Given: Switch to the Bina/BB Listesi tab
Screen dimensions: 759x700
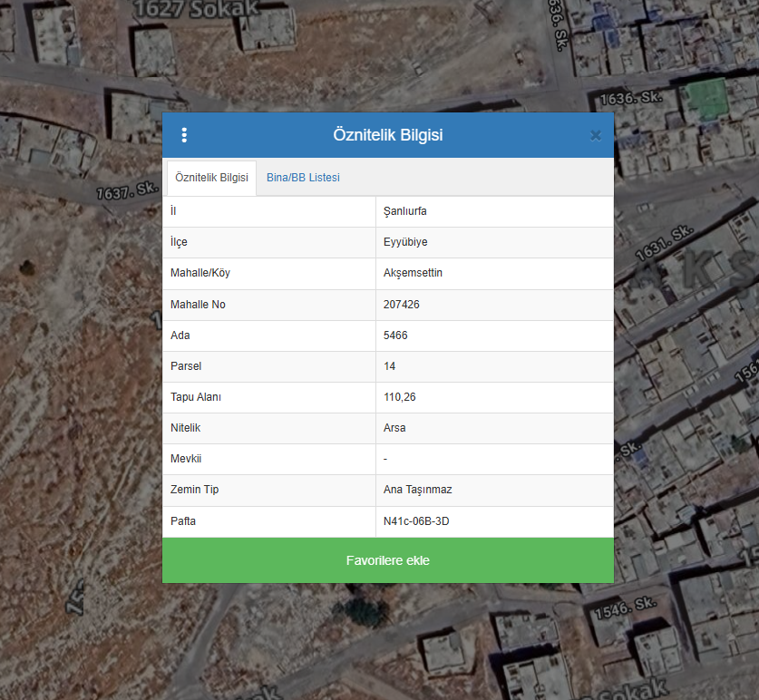Looking at the screenshot, I should [303, 178].
